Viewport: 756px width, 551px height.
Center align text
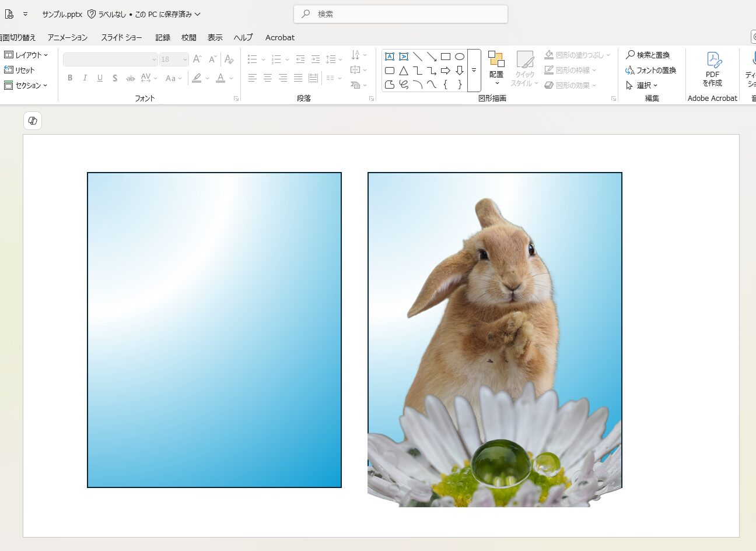pyautogui.click(x=267, y=78)
